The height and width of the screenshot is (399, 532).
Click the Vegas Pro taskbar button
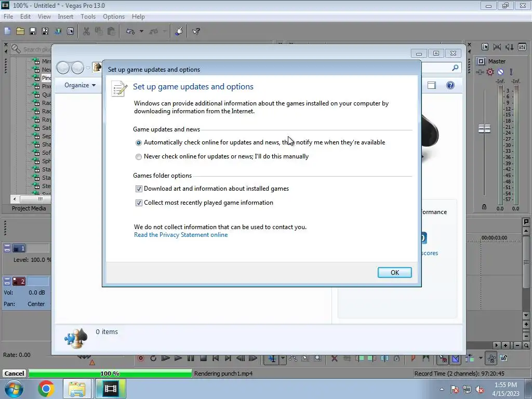click(110, 389)
